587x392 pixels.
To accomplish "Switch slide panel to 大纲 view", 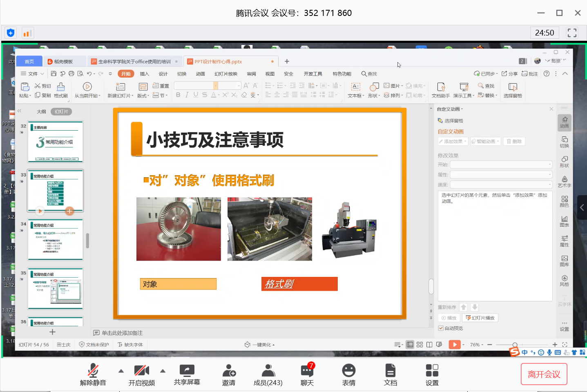I will tap(41, 111).
